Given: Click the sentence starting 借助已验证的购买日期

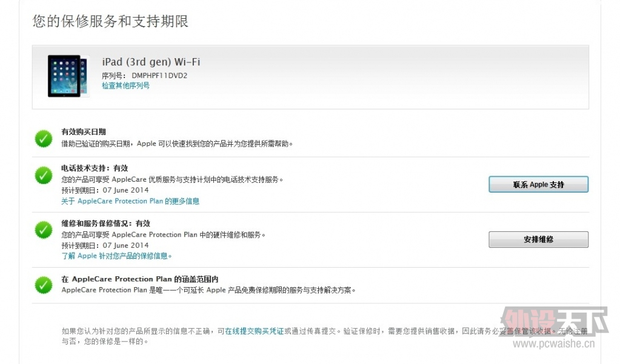Looking at the screenshot, I should [177, 144].
